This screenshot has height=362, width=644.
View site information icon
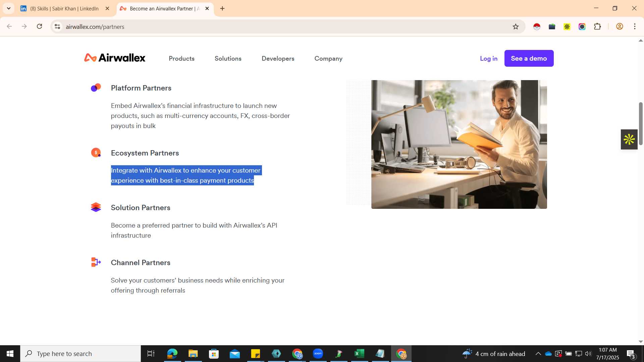57,26
